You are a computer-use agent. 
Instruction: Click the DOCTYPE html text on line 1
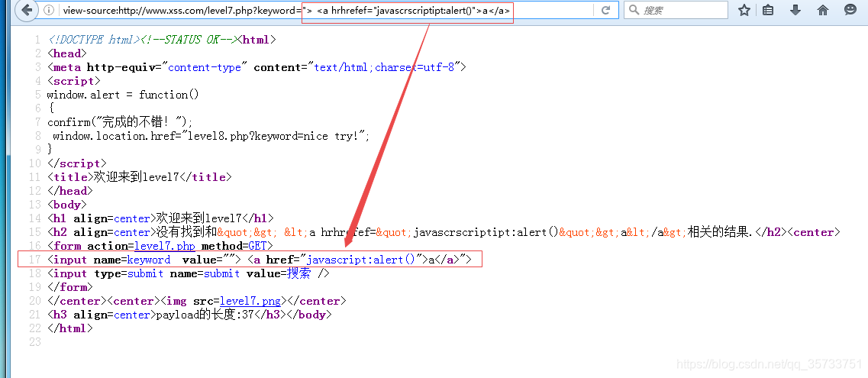[x=93, y=40]
